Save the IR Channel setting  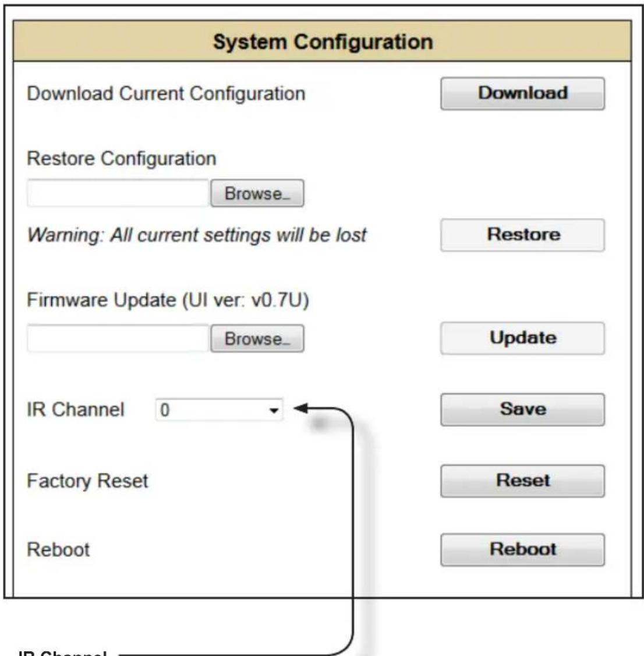[x=522, y=410]
